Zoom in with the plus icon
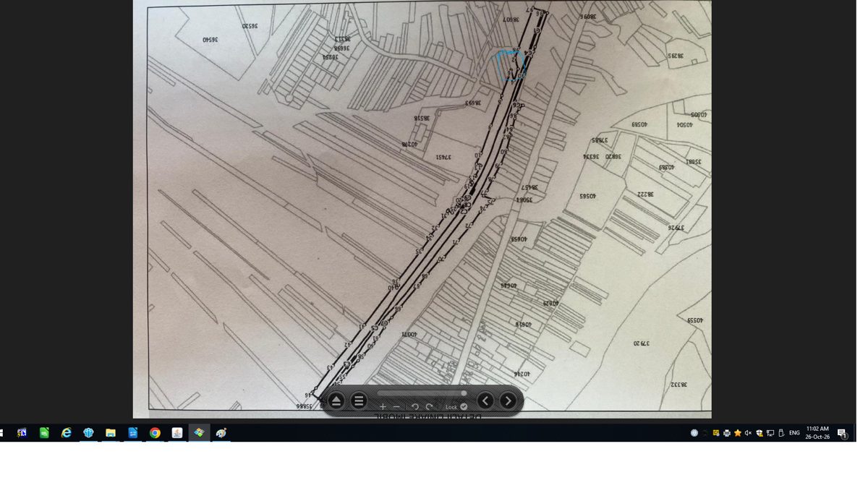Image resolution: width=868 pixels, height=488 pixels. [383, 407]
